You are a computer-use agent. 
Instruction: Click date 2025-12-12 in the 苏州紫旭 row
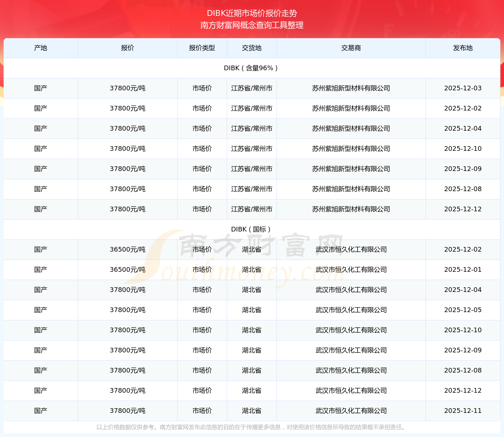(463, 209)
